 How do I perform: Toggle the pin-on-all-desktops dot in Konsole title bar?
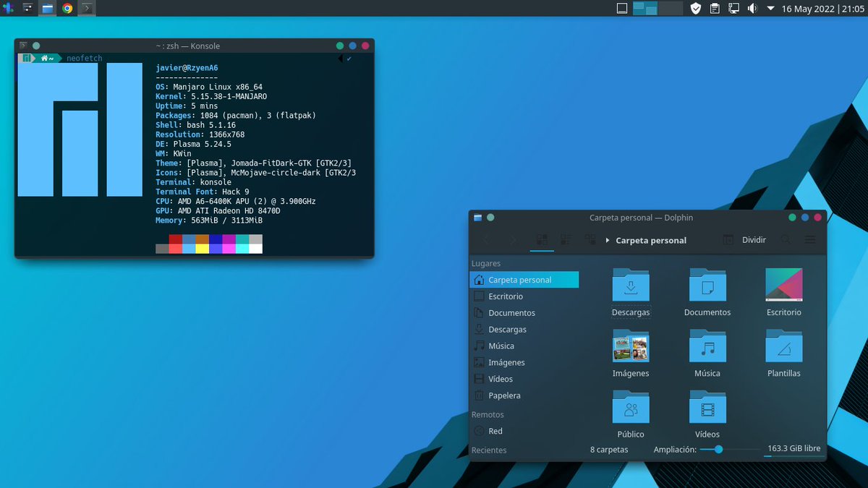36,46
